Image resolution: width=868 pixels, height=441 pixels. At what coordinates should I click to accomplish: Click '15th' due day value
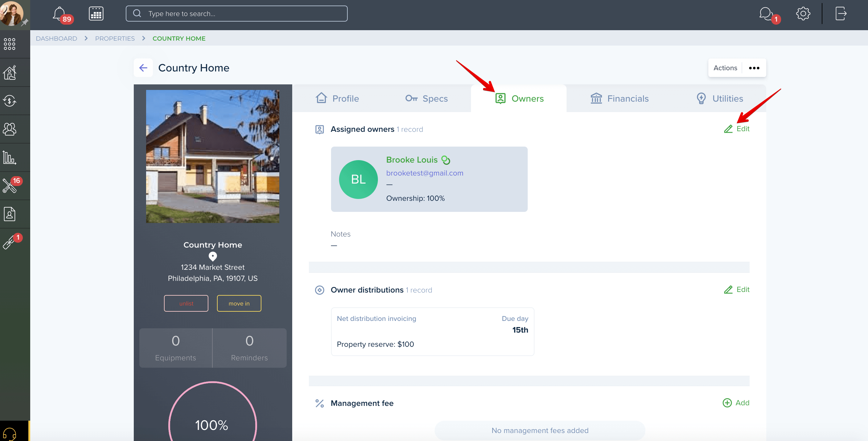(x=520, y=330)
